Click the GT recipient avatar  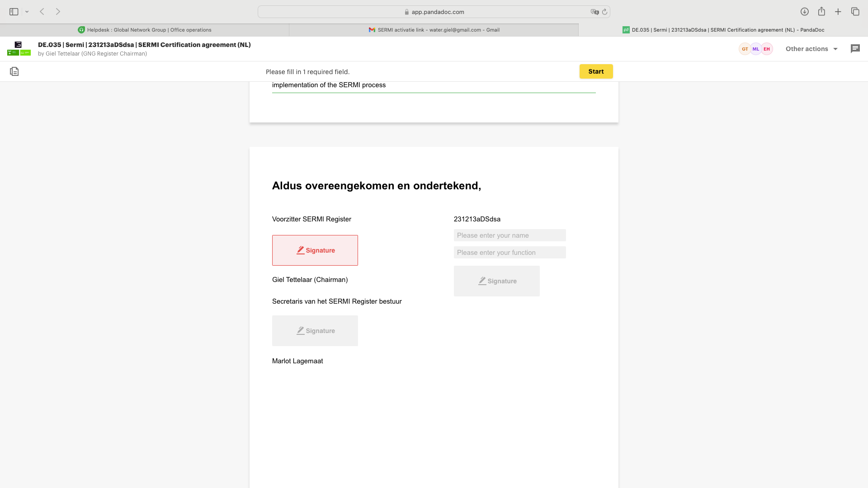745,49
